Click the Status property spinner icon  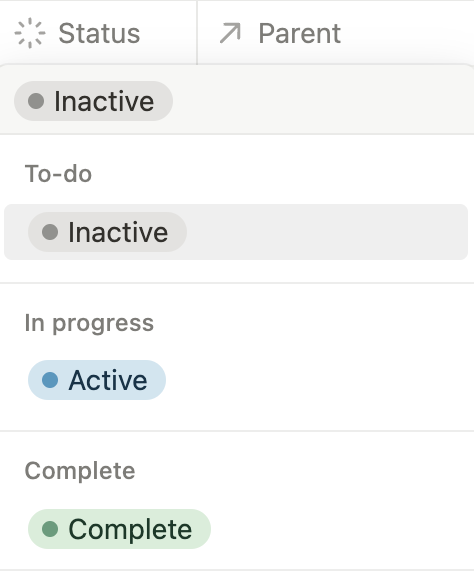coord(30,33)
